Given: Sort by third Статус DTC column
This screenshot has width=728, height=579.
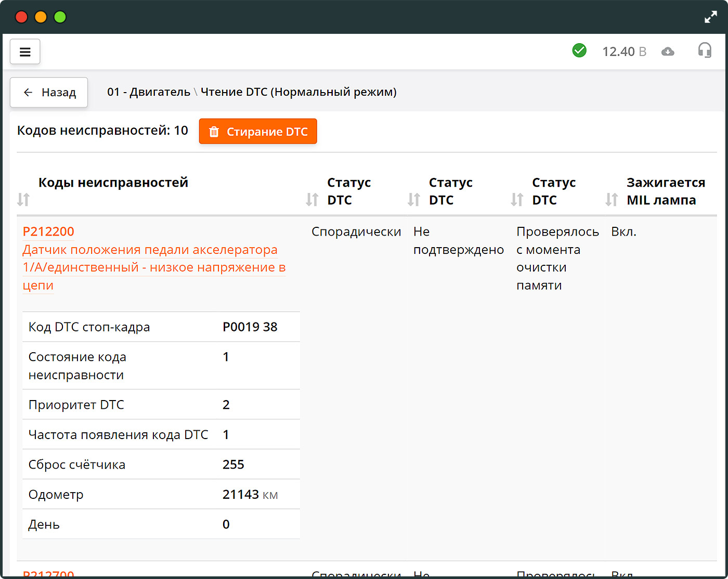Looking at the screenshot, I should 517,199.
